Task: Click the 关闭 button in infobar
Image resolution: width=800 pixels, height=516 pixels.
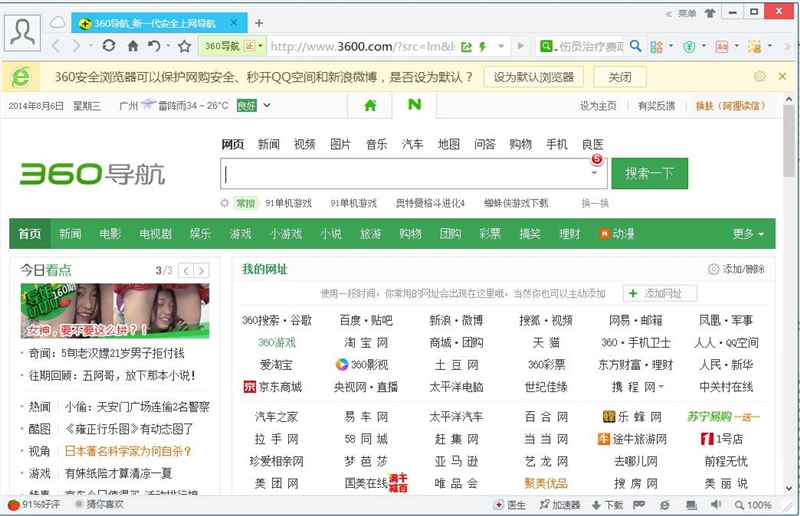Action: tap(620, 77)
